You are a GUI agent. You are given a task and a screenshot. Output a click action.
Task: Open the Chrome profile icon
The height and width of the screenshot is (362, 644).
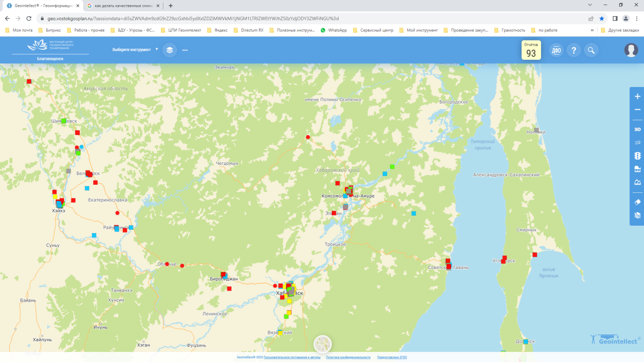pyautogui.click(x=626, y=18)
